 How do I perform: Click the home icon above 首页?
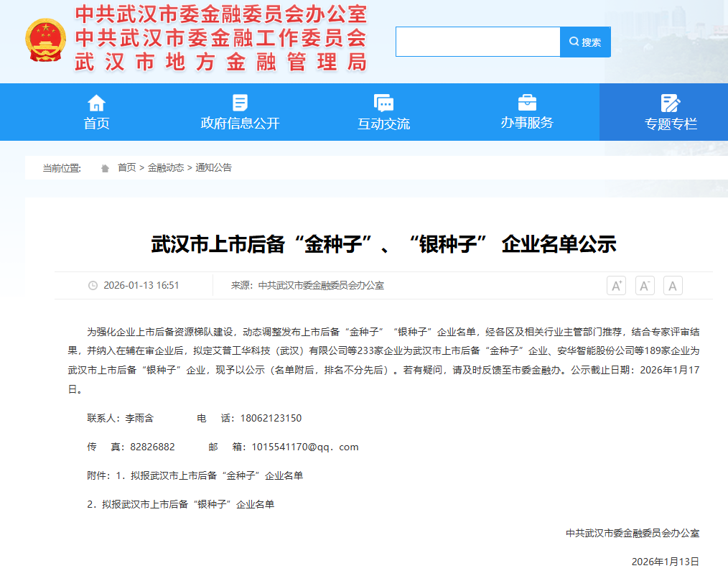click(96, 103)
